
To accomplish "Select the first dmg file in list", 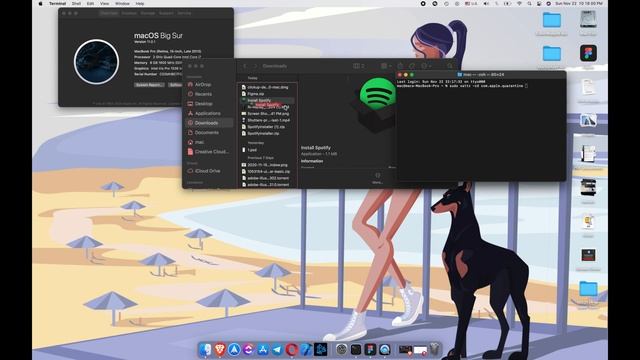I will 267,87.
